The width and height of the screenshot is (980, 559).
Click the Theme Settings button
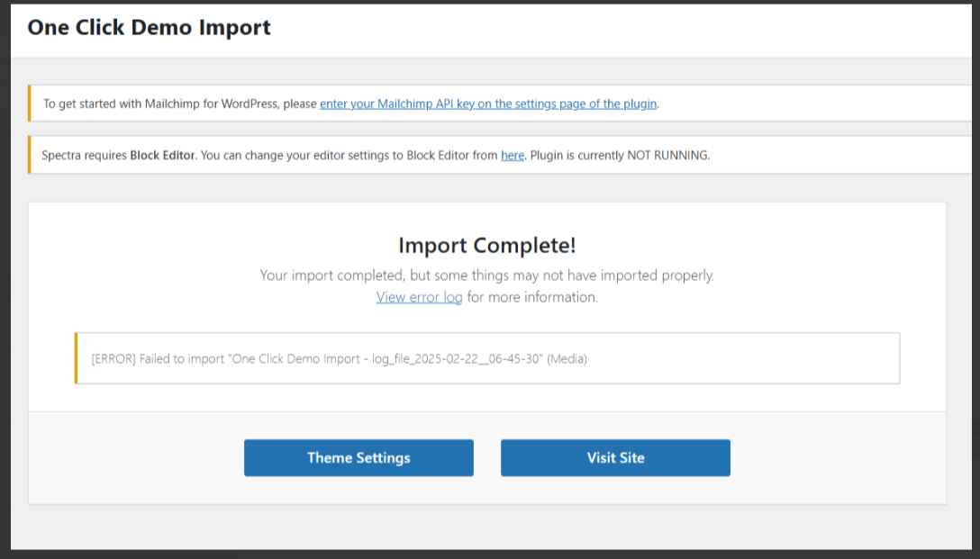point(358,458)
